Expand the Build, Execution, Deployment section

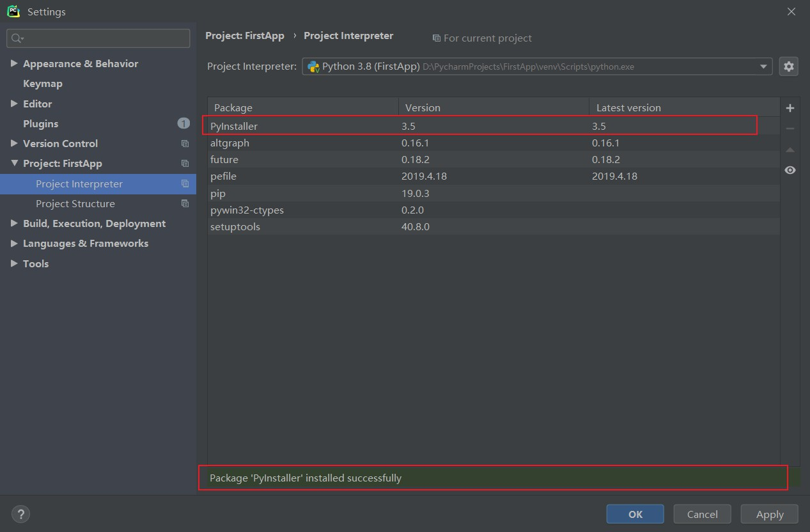pyautogui.click(x=14, y=223)
